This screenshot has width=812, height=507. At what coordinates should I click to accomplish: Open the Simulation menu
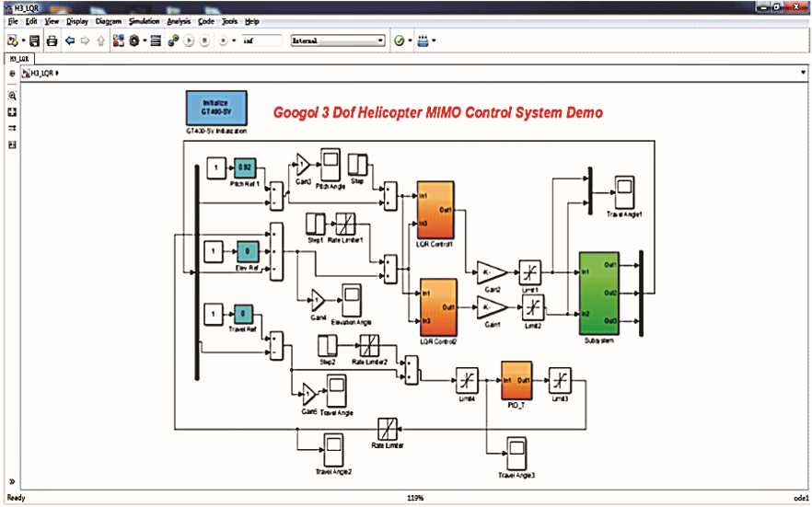[x=145, y=22]
